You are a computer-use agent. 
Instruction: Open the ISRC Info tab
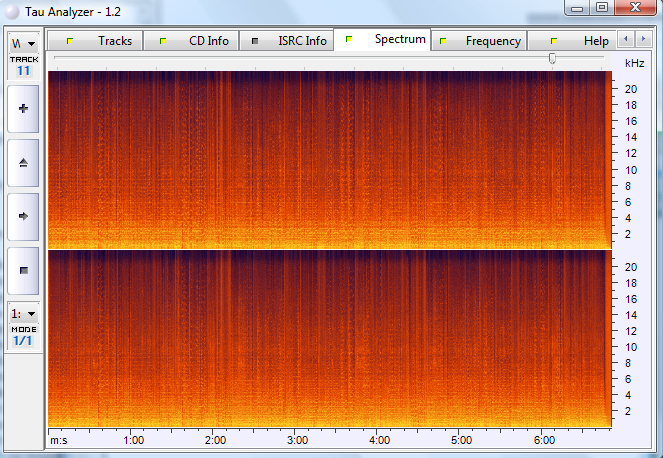pos(287,41)
